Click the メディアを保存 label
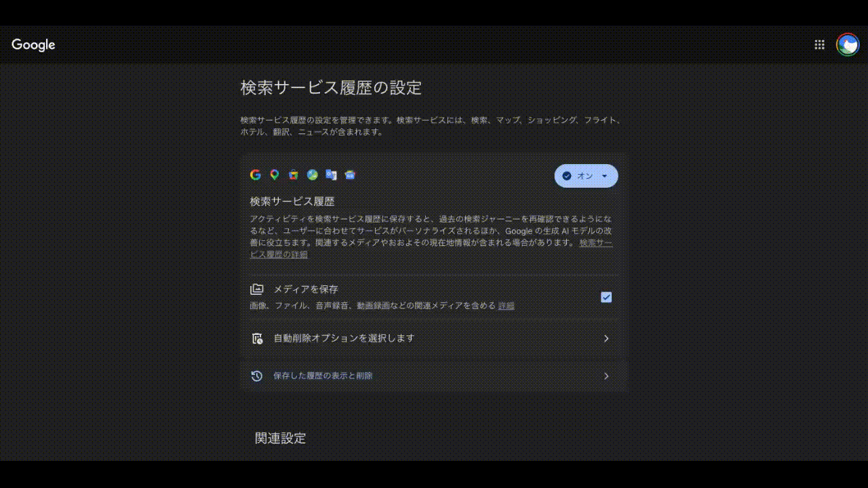868x488 pixels. pos(306,289)
